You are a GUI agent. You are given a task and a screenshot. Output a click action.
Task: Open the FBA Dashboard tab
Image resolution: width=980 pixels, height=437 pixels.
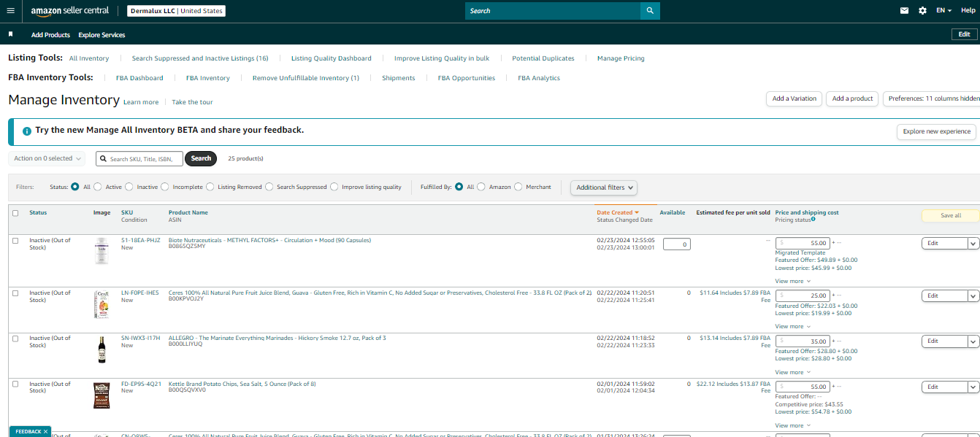(139, 78)
